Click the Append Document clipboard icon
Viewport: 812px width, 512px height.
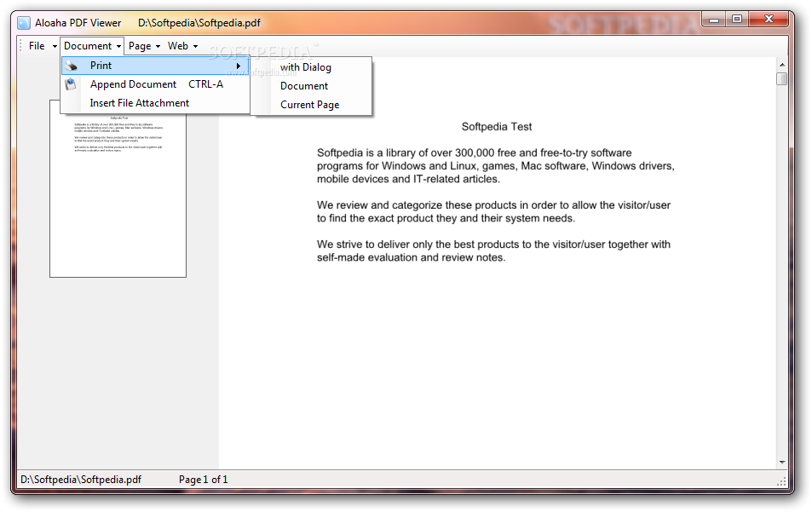click(71, 84)
